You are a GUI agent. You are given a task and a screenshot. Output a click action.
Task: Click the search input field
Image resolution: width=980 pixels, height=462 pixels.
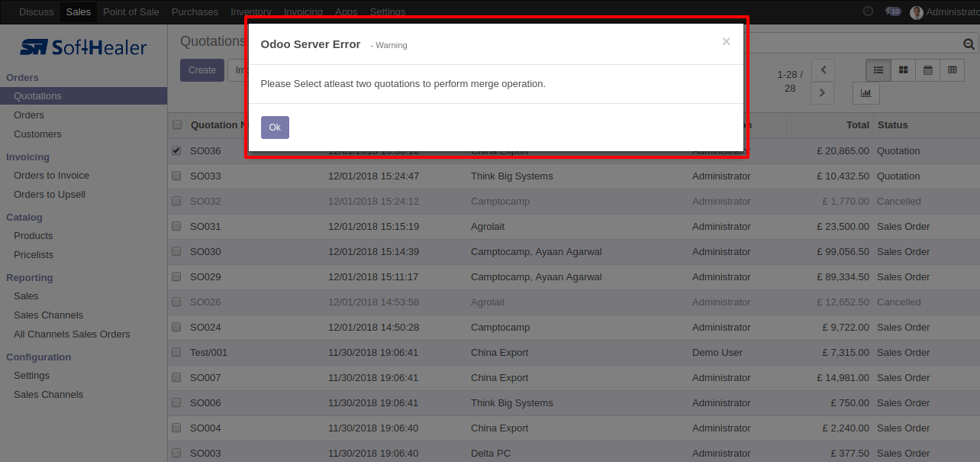851,44
